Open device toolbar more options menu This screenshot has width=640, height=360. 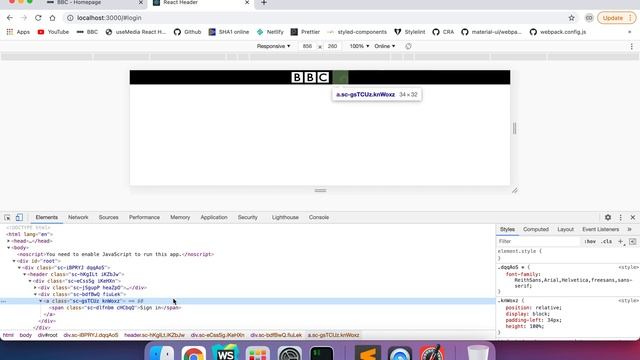click(631, 47)
